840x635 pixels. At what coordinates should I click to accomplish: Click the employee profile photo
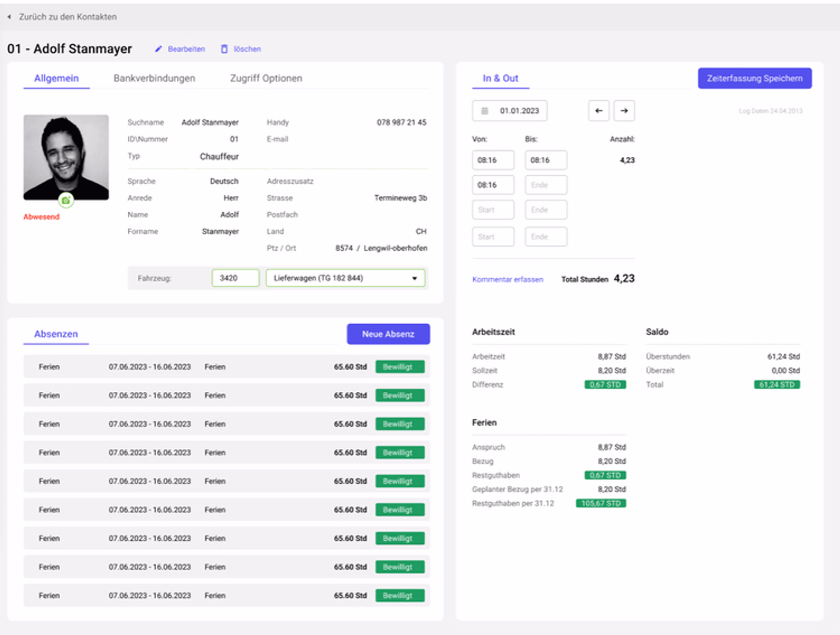(66, 156)
